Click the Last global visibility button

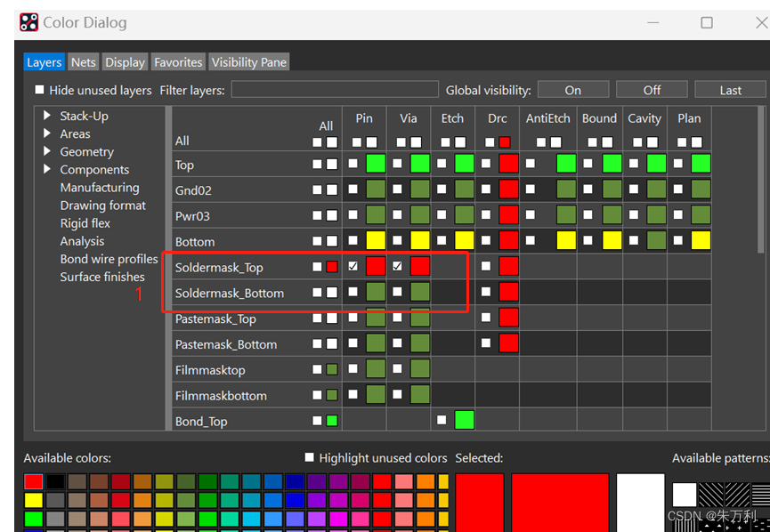730,90
